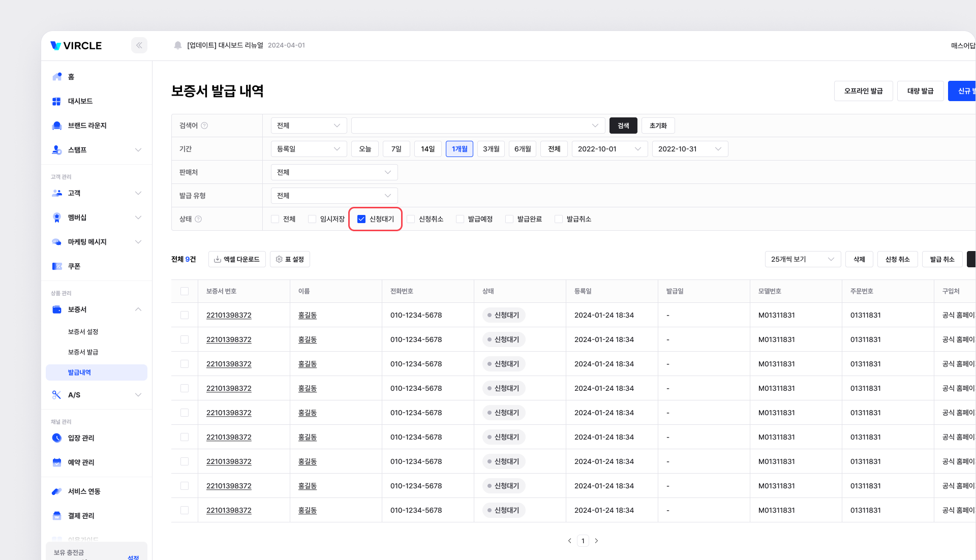
Task: Collapse sidebar with double-chevron icon
Action: (x=139, y=45)
